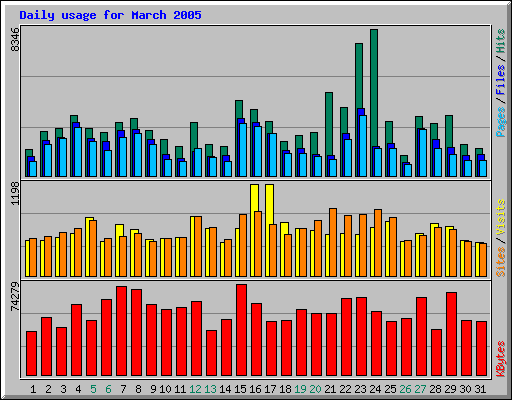Viewport: 512px width, 400px height.
Task: Click the day label 18
Action: (285, 389)
